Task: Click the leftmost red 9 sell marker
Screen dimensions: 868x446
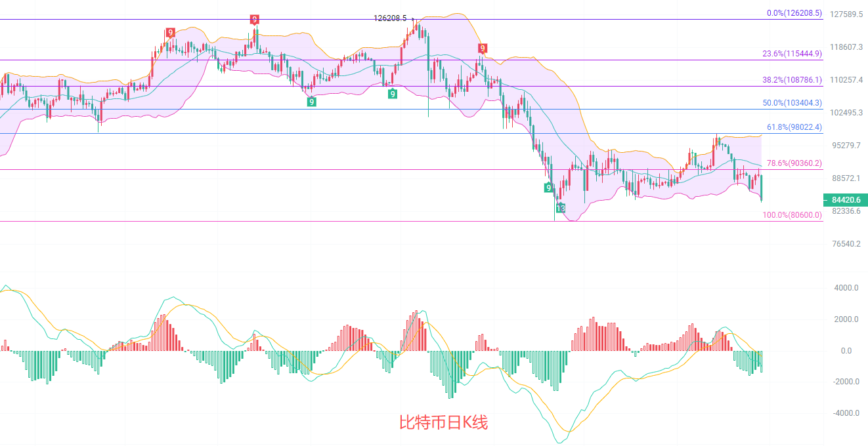Action: 170,32
